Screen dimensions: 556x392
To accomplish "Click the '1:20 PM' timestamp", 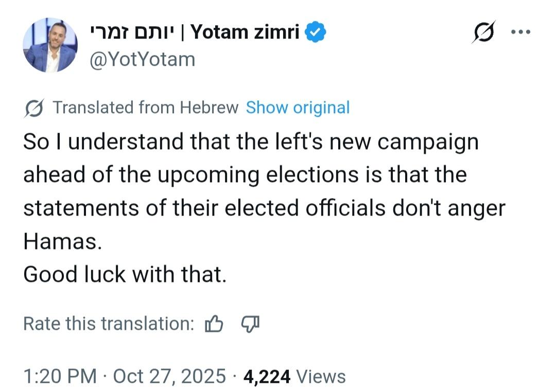I will click(60, 376).
